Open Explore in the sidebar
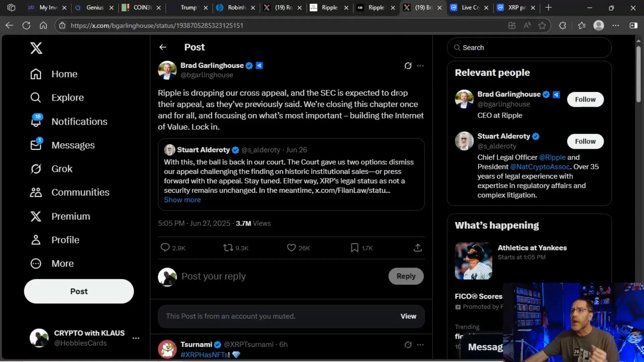This screenshot has width=644, height=362. [x=57, y=98]
